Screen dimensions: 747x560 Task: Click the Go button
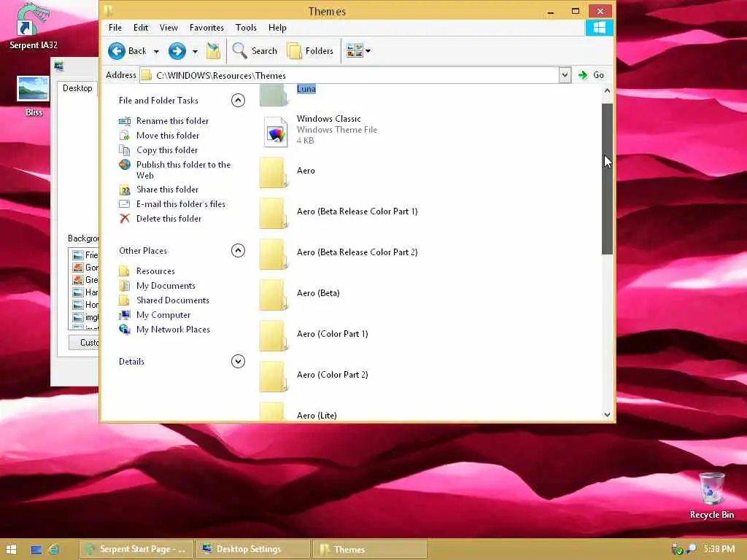(591, 75)
